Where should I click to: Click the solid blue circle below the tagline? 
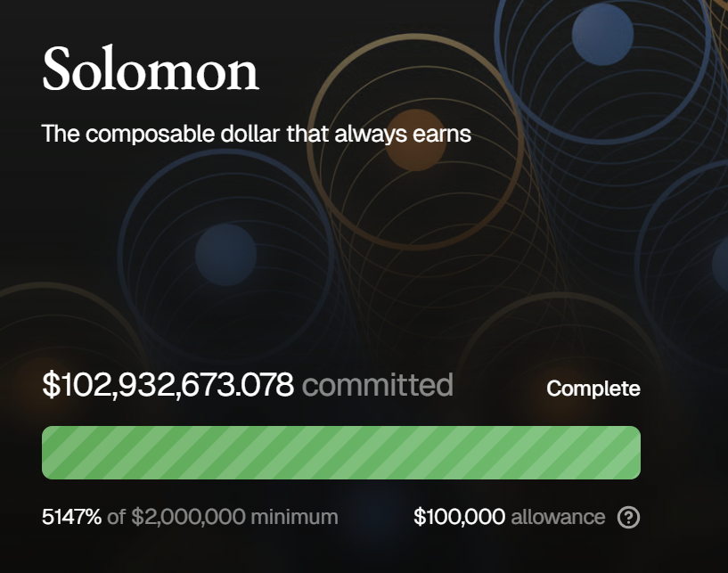[225, 255]
